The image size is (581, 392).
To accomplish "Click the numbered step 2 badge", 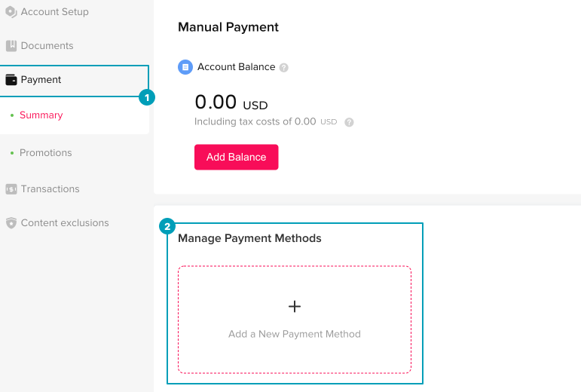I will pos(167,226).
